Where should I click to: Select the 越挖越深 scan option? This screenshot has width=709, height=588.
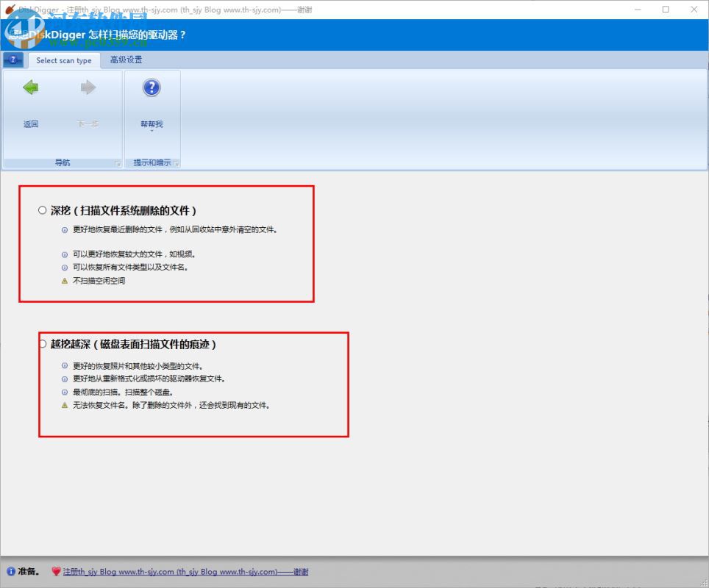[x=42, y=343]
